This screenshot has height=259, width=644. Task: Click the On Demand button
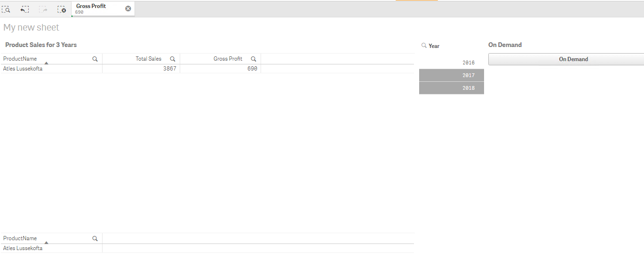(566, 59)
